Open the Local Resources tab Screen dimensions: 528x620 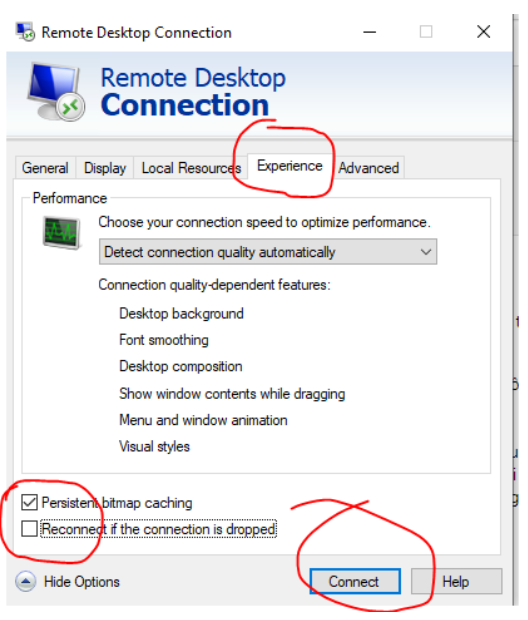click(191, 168)
